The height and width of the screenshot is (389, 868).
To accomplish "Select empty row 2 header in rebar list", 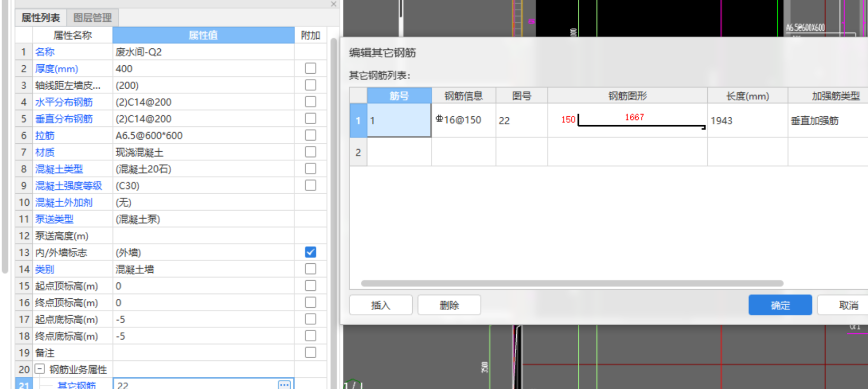I will click(x=358, y=152).
